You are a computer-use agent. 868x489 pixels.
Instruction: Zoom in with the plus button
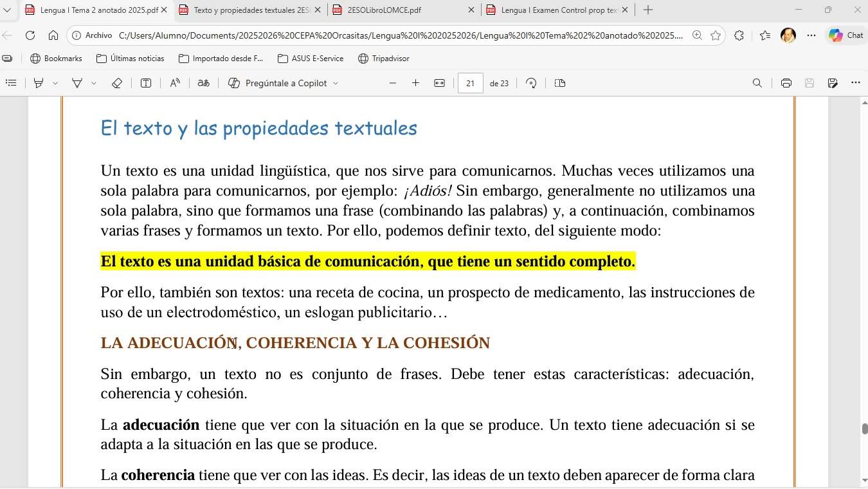pyautogui.click(x=415, y=83)
